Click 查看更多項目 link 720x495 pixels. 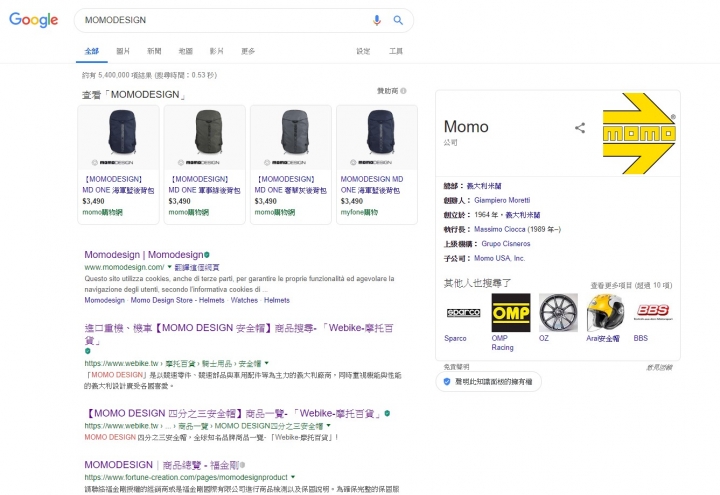pos(631,286)
